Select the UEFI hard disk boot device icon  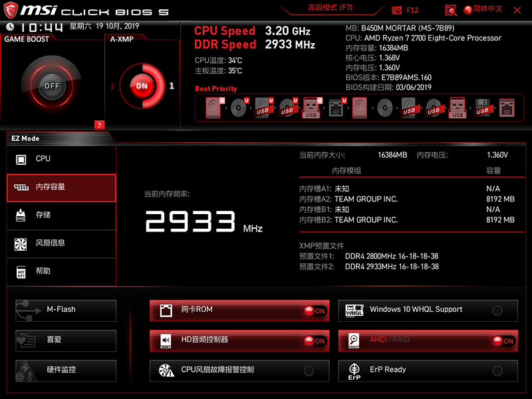(x=214, y=108)
